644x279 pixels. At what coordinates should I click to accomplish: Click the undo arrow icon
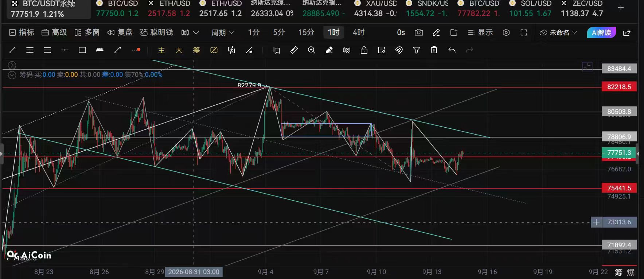pyautogui.click(x=452, y=50)
